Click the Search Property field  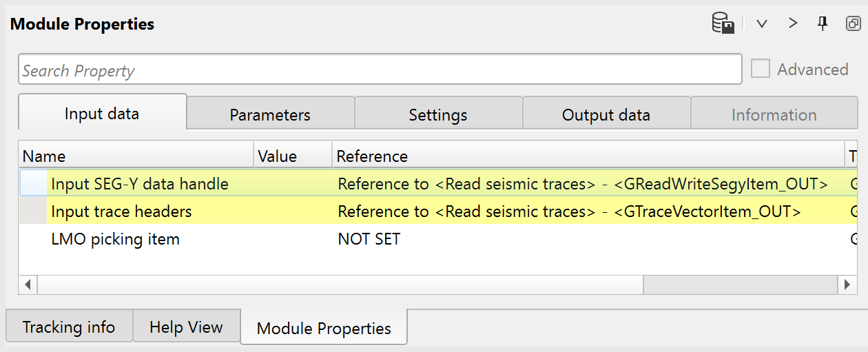(380, 70)
